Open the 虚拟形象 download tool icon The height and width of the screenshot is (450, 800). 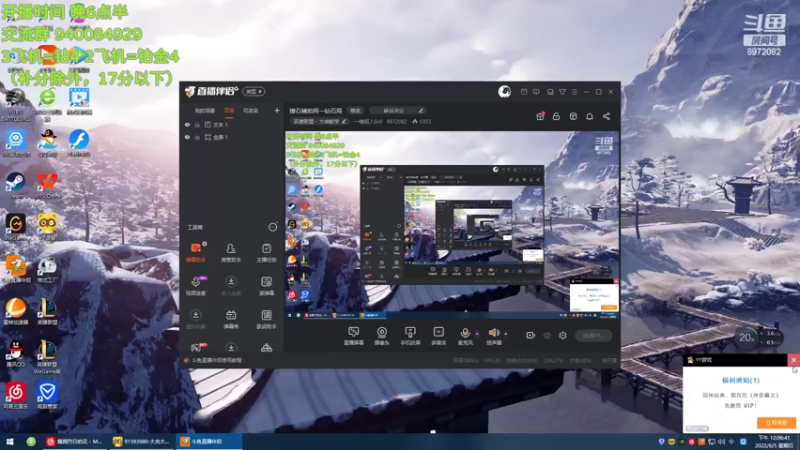click(x=195, y=319)
